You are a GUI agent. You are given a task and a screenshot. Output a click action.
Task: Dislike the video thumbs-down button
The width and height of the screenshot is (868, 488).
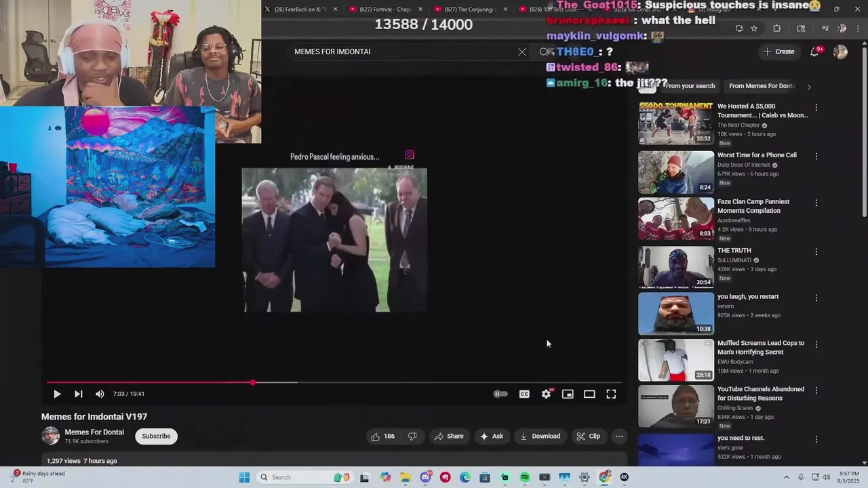tap(412, 436)
